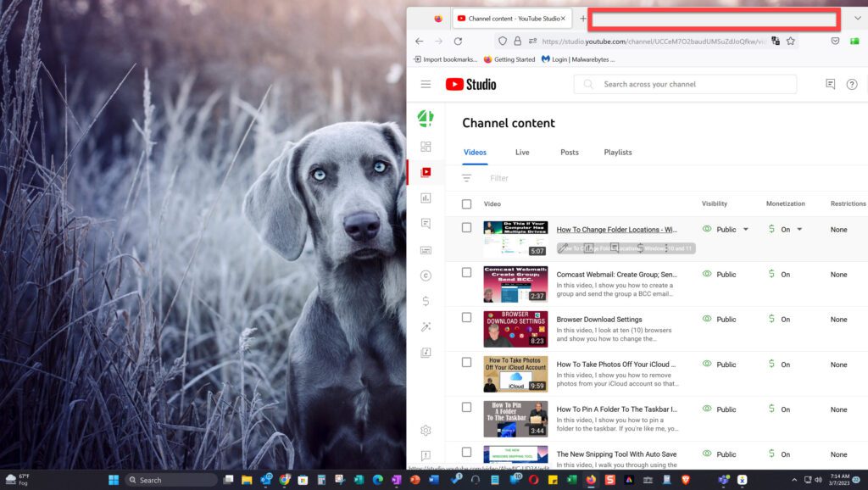Open Send feedback in sidebar

pos(426,456)
